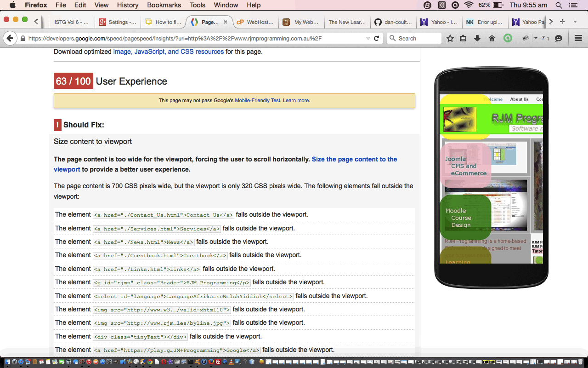Click the select id language element code
The image size is (588, 368).
[x=193, y=296]
